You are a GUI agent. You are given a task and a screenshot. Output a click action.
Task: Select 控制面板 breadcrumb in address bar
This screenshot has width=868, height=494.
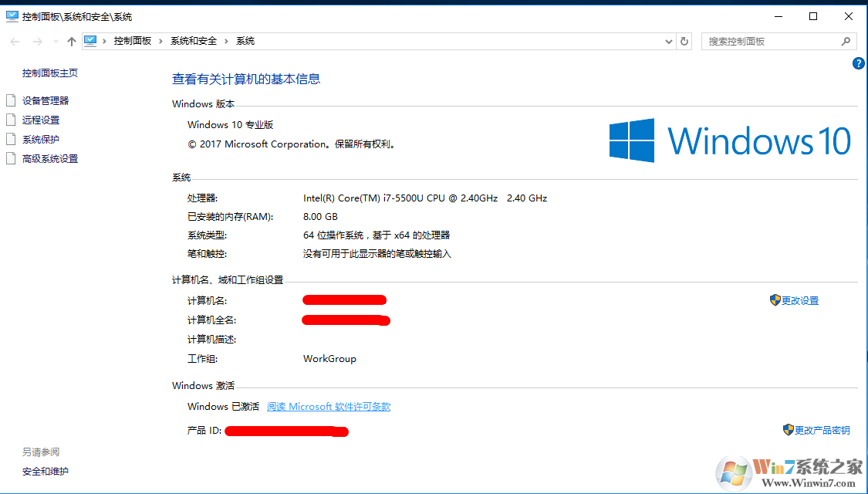pos(132,41)
